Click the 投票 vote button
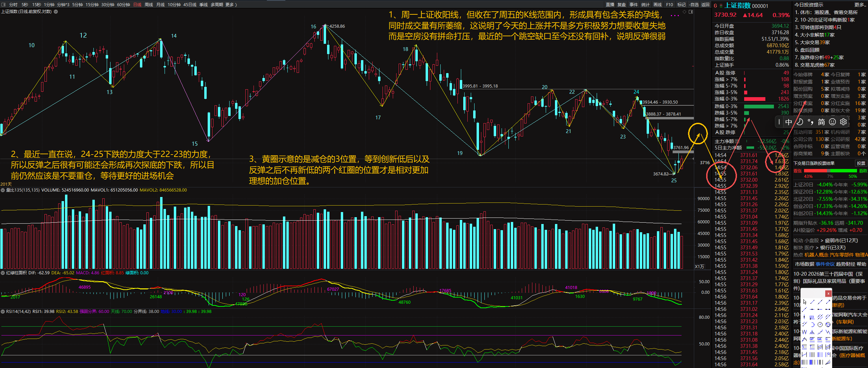This screenshot has width=868, height=368. coord(861,163)
